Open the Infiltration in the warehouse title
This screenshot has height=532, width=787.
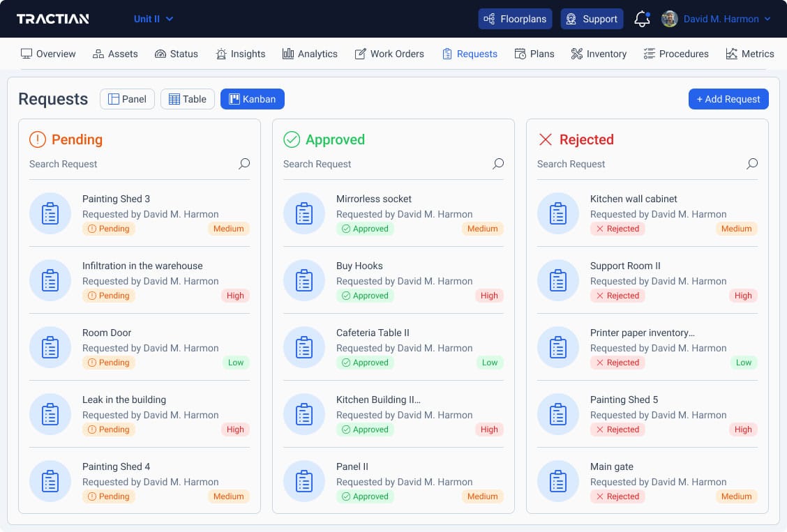click(142, 266)
